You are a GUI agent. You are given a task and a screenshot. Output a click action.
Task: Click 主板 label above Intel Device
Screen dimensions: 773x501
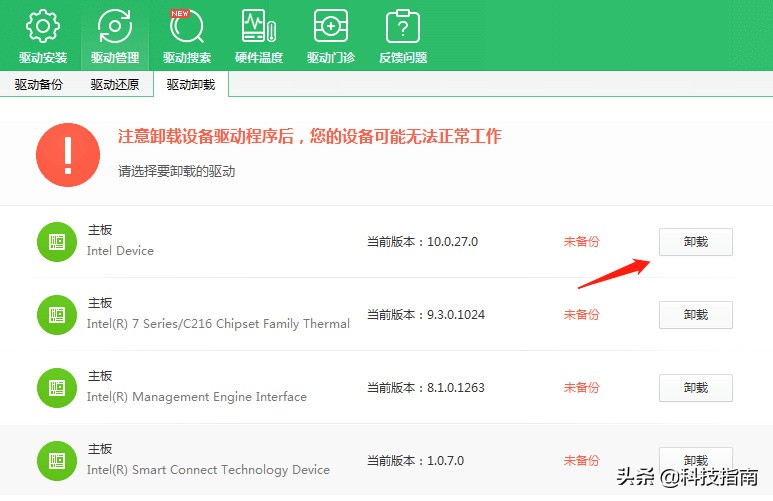point(100,230)
